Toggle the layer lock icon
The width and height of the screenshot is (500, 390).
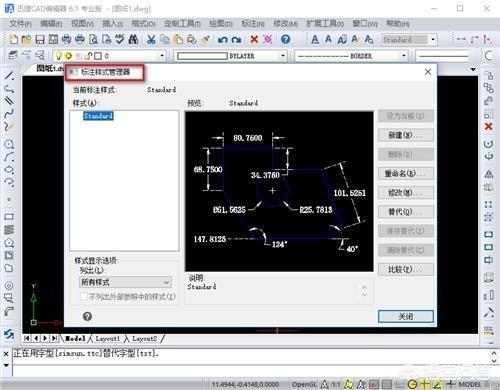88,56
